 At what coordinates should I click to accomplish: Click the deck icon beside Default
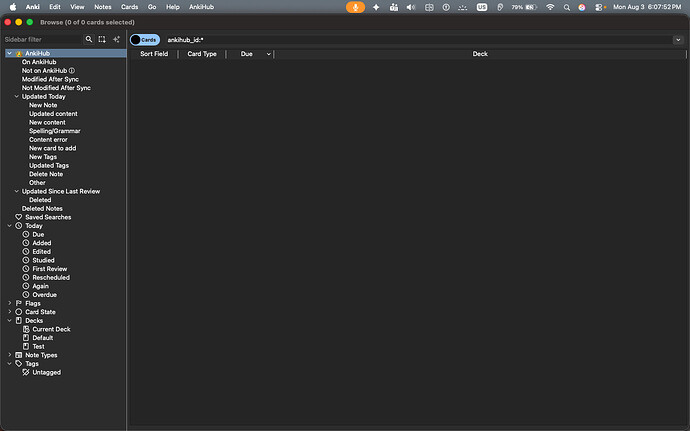(x=26, y=338)
